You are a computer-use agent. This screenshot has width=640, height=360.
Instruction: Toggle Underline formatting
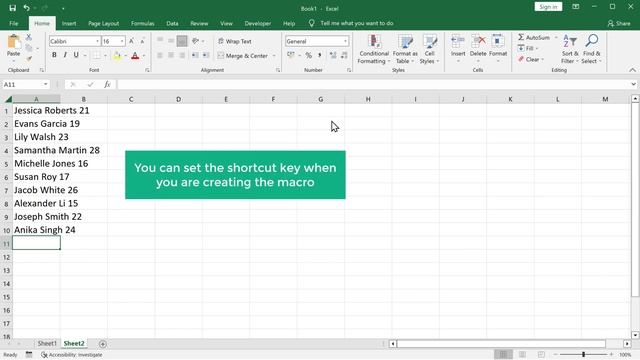click(x=76, y=55)
